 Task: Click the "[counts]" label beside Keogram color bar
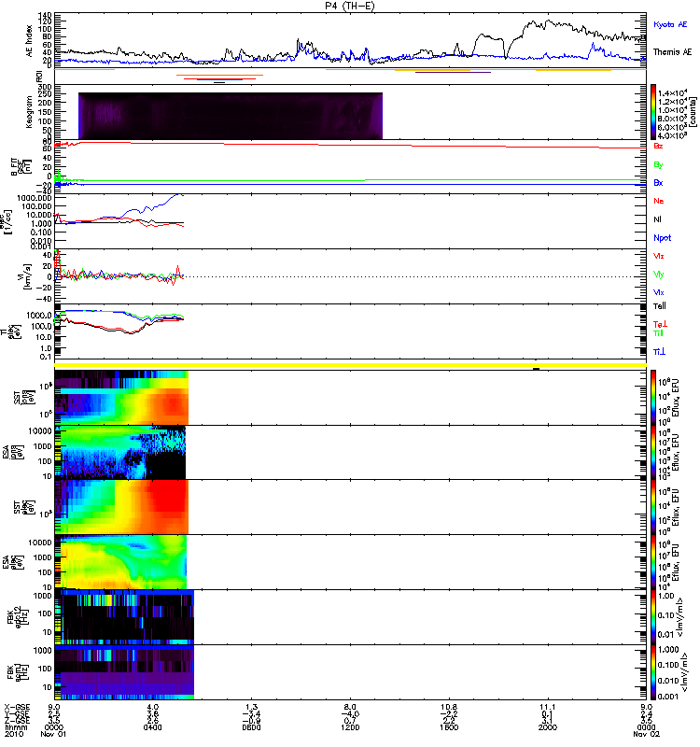693,112
